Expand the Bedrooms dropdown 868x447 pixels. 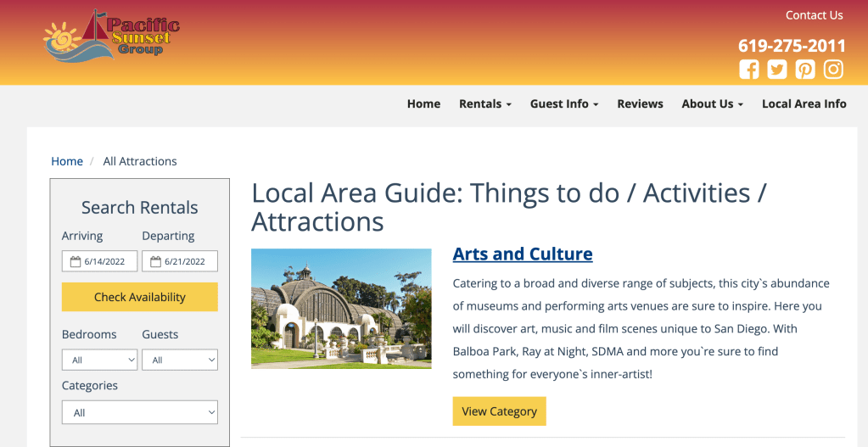click(99, 360)
